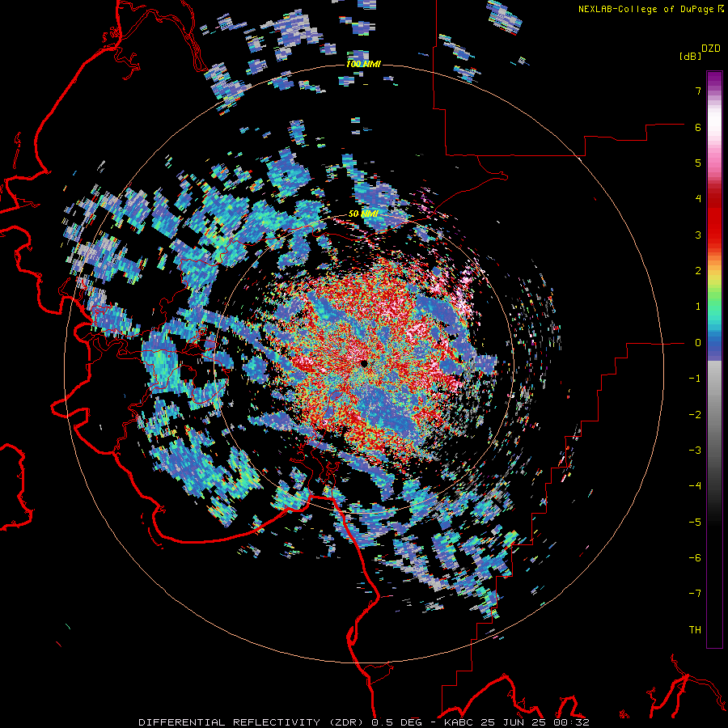The height and width of the screenshot is (728, 728).
Task: Click the DZD legend title
Action: pyautogui.click(x=710, y=49)
